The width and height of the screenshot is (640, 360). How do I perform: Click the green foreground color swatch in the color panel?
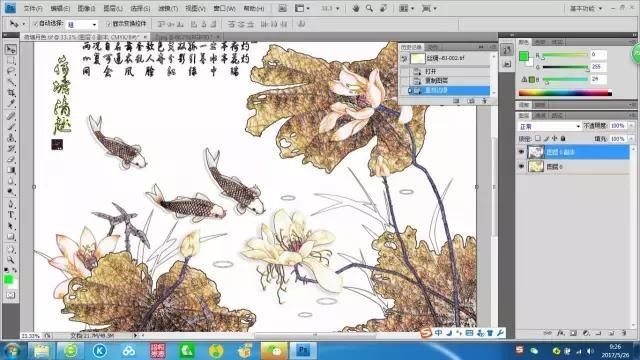tap(524, 56)
